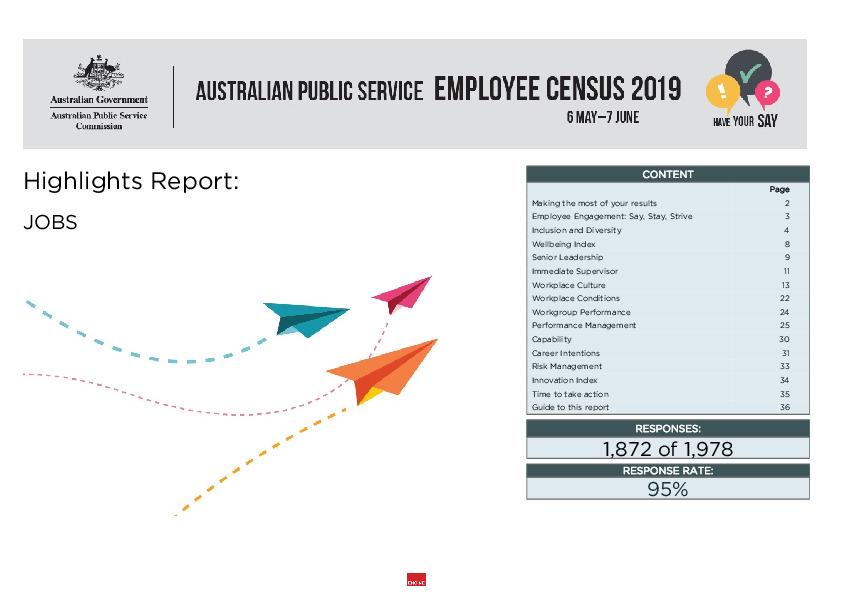Image resolution: width=842 pixels, height=595 pixels.
Task: Click the 'Capability' contents row
Action: (x=667, y=339)
